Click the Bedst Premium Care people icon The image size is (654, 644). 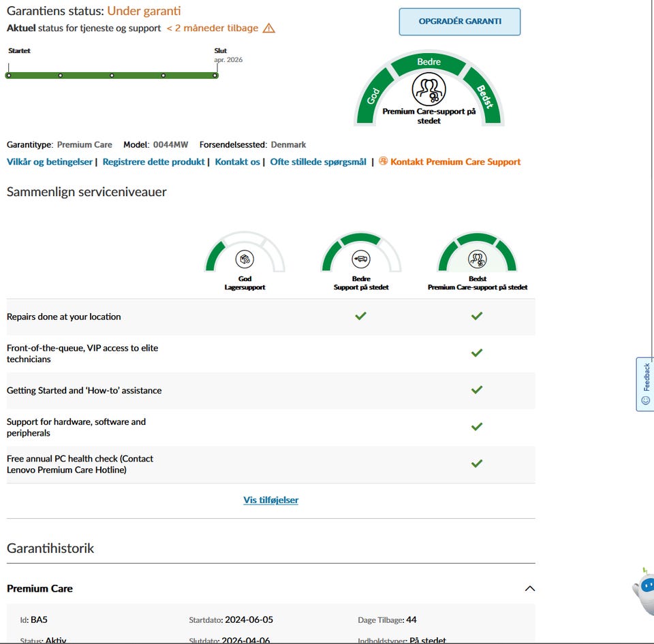click(477, 259)
